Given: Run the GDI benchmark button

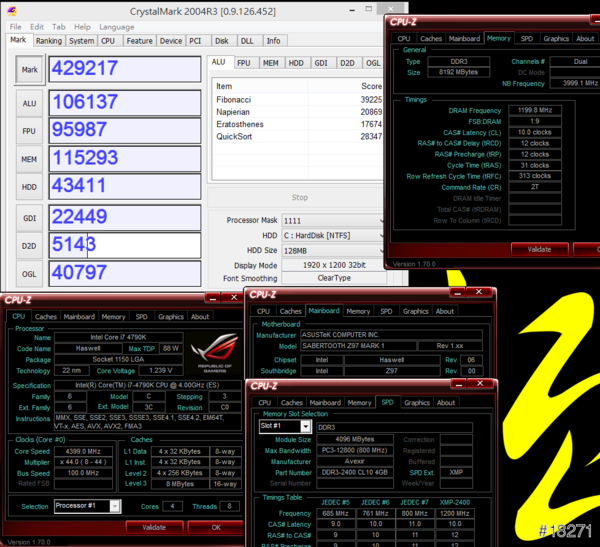Looking at the screenshot, I should [x=29, y=218].
